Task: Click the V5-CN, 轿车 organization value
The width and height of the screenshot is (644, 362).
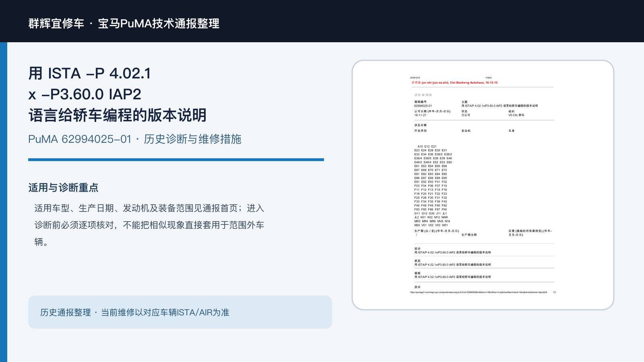Action: coord(516,115)
